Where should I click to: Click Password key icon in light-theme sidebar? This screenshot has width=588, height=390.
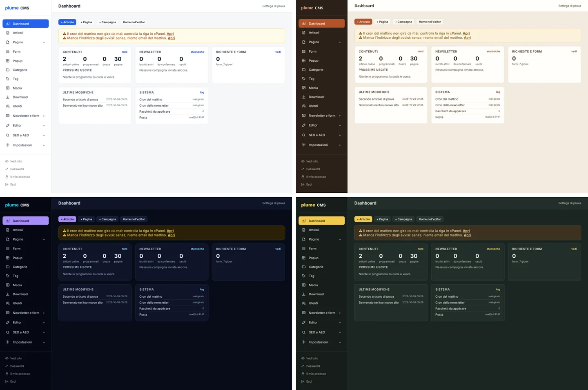[7, 169]
